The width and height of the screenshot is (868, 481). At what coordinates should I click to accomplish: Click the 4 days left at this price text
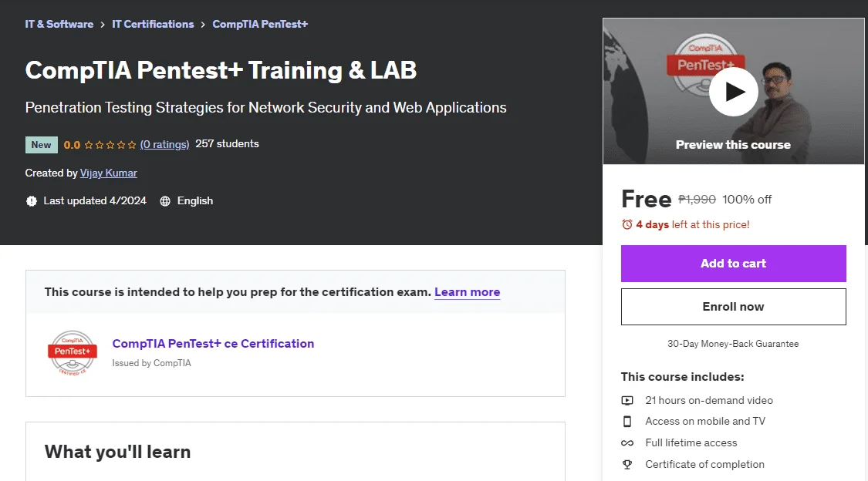[x=693, y=224]
